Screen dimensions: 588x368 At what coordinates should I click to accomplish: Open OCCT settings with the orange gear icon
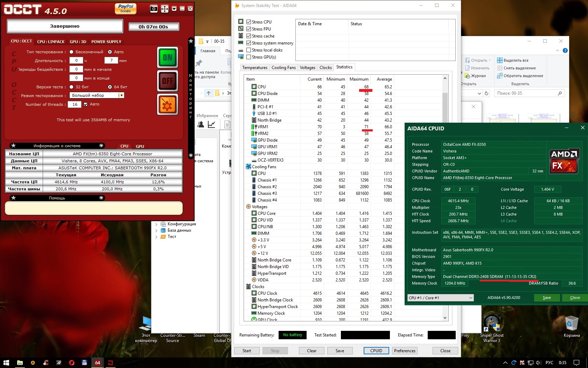click(167, 104)
